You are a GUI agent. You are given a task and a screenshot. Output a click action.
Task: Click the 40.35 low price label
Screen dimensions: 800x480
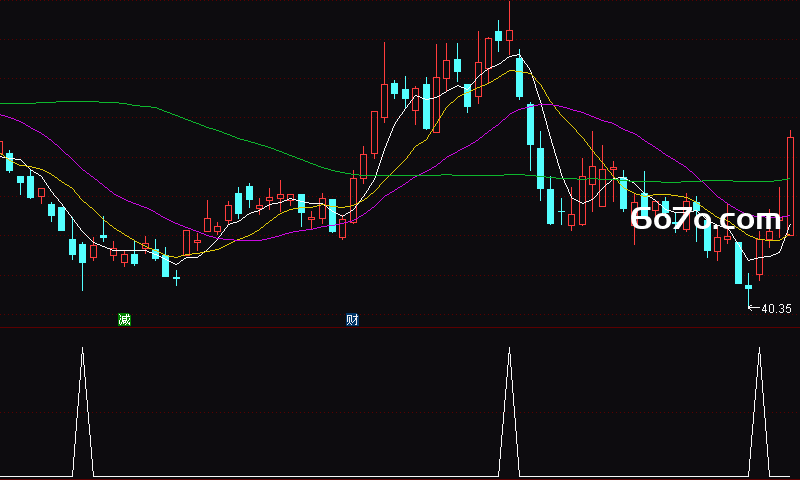pos(776,309)
